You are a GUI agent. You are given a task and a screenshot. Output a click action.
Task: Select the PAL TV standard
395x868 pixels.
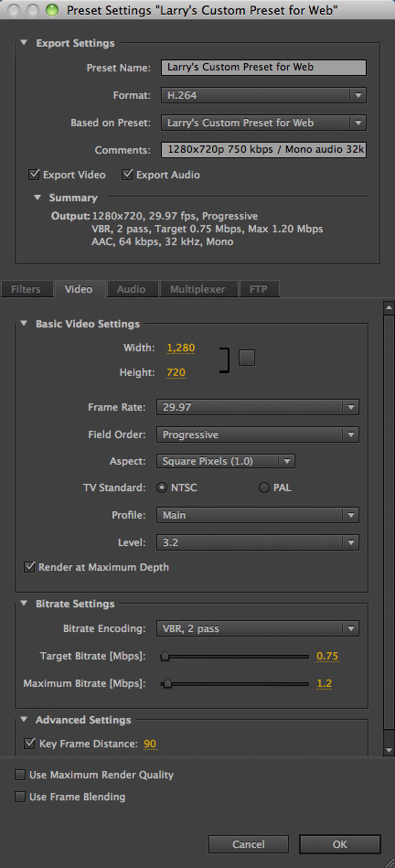(x=264, y=488)
